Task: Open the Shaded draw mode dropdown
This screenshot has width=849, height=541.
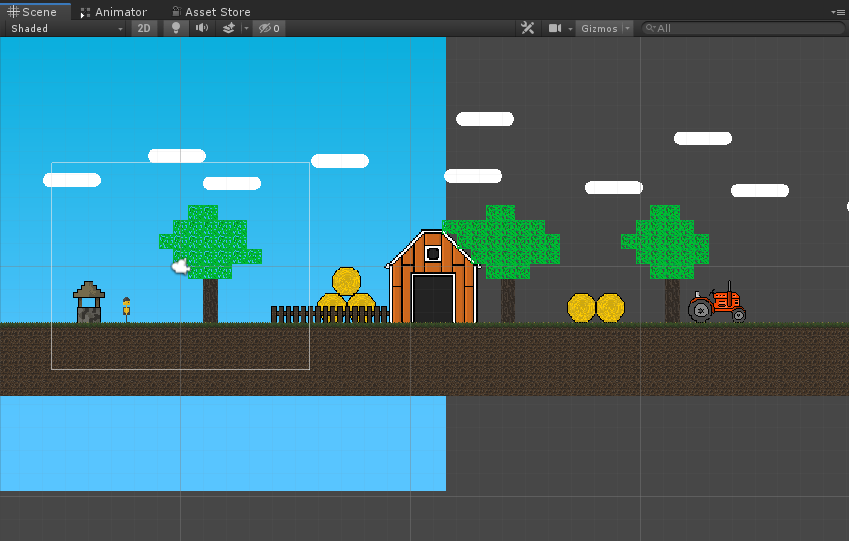Action: coord(66,29)
